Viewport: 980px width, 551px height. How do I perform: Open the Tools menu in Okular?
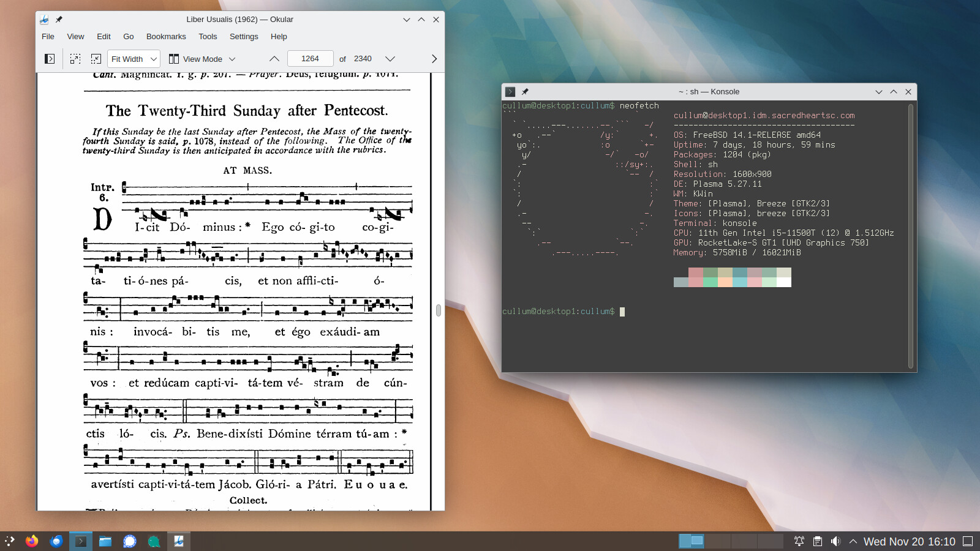click(208, 36)
